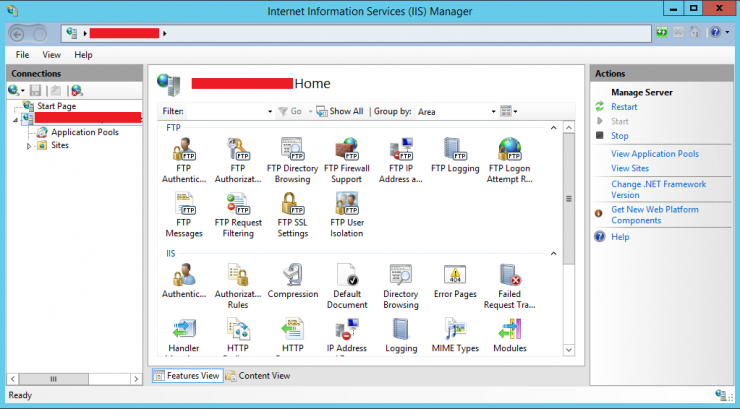Viewport: 740px width, 409px height.
Task: Open the Help menu
Action: coord(83,55)
